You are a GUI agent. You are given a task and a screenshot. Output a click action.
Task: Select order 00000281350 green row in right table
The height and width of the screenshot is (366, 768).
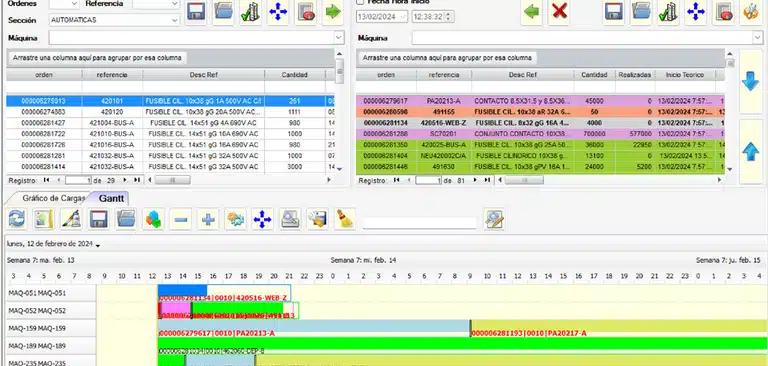(x=540, y=145)
